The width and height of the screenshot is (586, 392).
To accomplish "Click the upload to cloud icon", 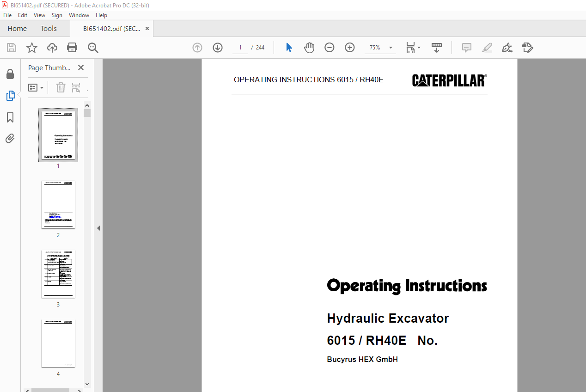I will [52, 48].
